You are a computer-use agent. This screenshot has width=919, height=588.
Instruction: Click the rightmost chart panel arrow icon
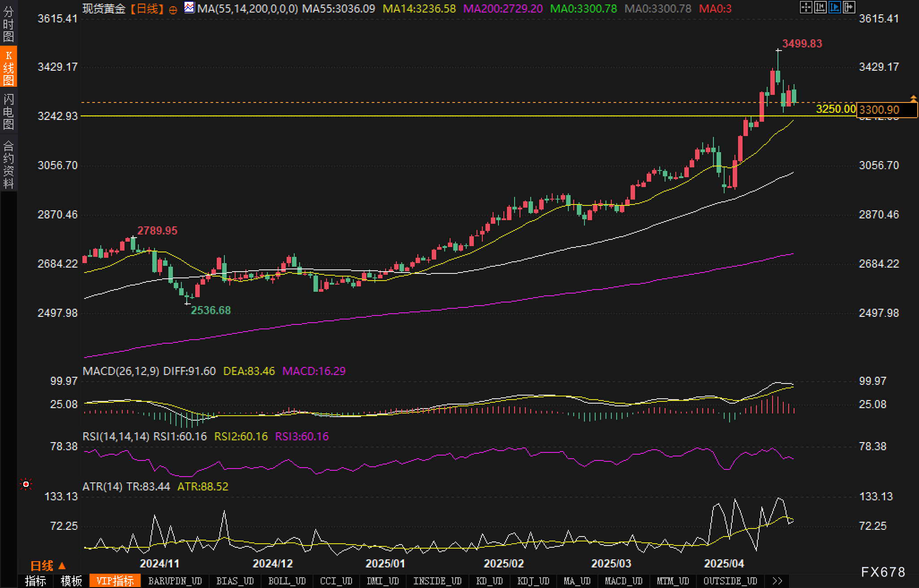pos(849,7)
